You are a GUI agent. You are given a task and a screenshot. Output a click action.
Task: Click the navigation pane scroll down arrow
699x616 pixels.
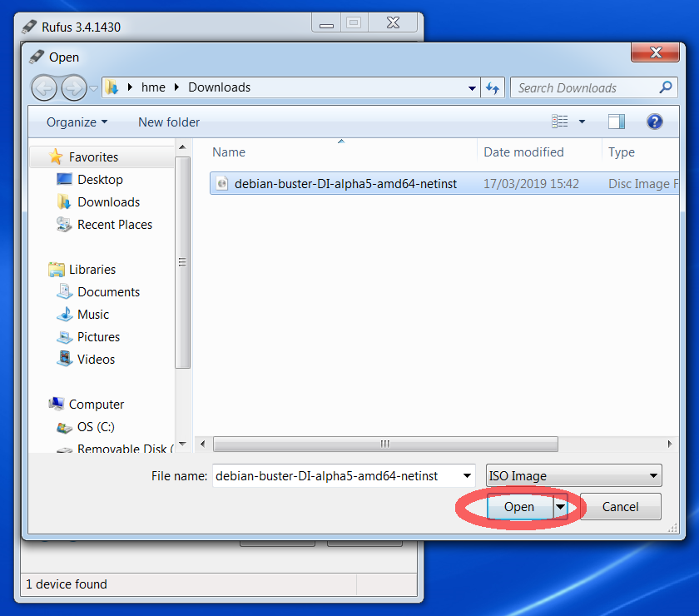[182, 444]
